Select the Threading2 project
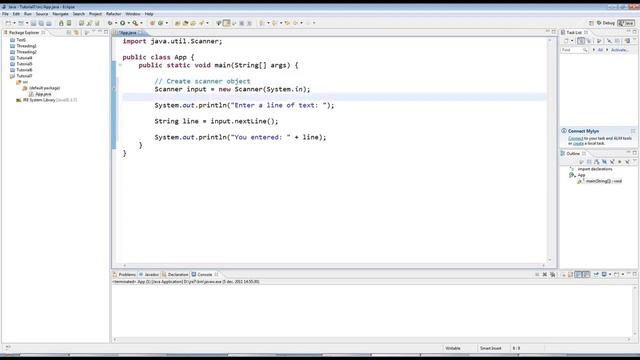 pyautogui.click(x=26, y=52)
